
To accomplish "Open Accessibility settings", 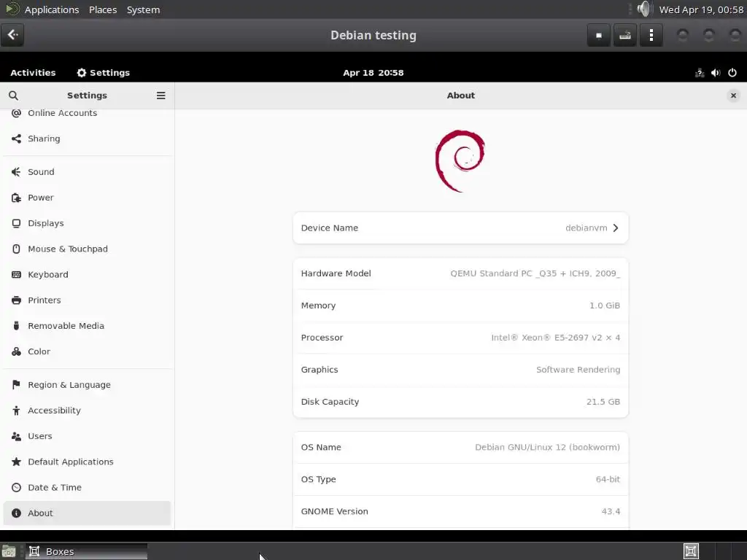I will (88, 411).
